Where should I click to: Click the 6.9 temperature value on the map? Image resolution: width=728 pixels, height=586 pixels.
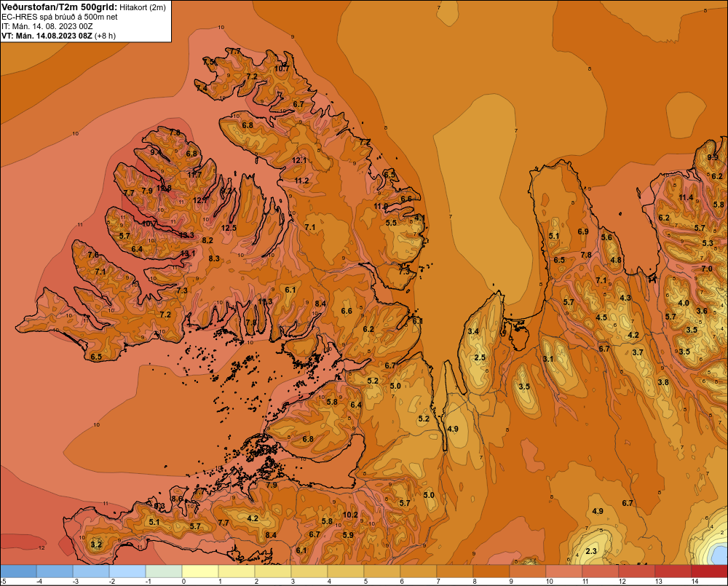(x=583, y=231)
